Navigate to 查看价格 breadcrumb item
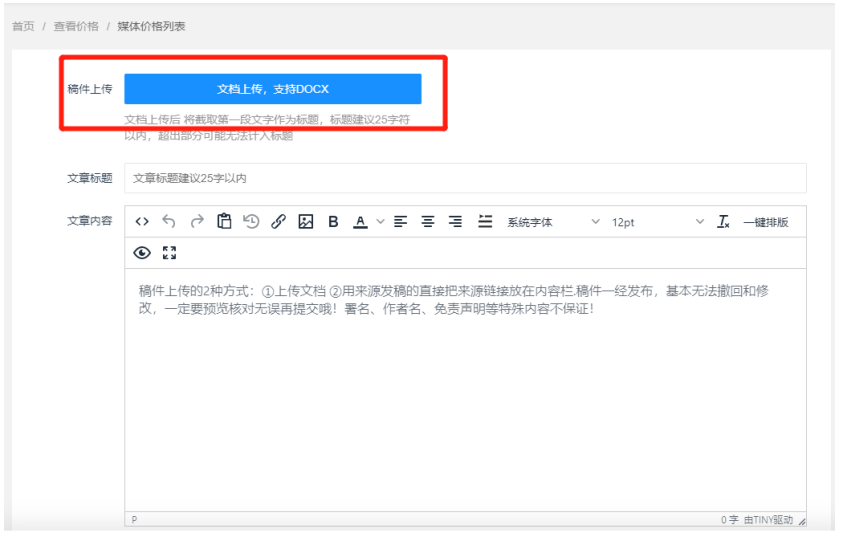Image resolution: width=854 pixels, height=555 pixels. (76, 26)
